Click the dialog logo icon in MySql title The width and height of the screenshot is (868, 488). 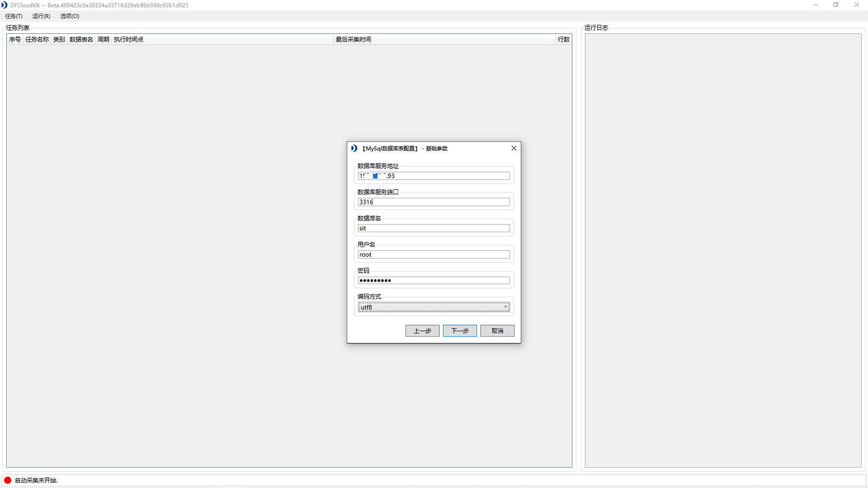[354, 148]
